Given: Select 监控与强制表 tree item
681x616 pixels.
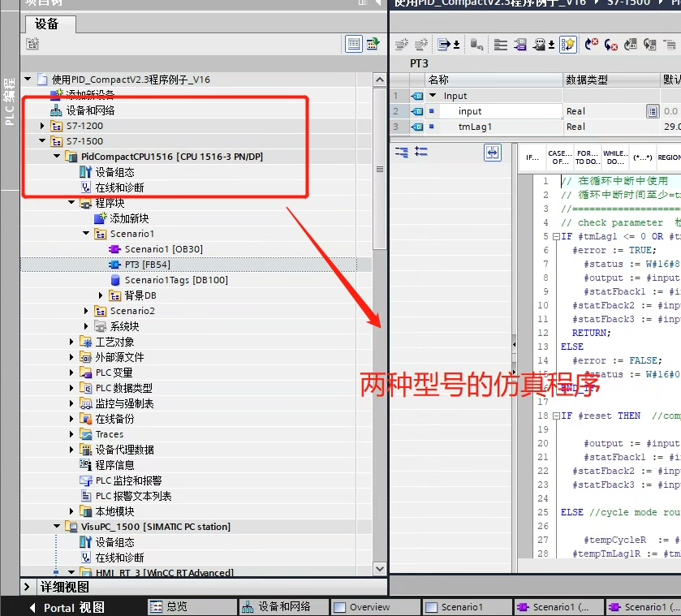Looking at the screenshot, I should pos(124,403).
